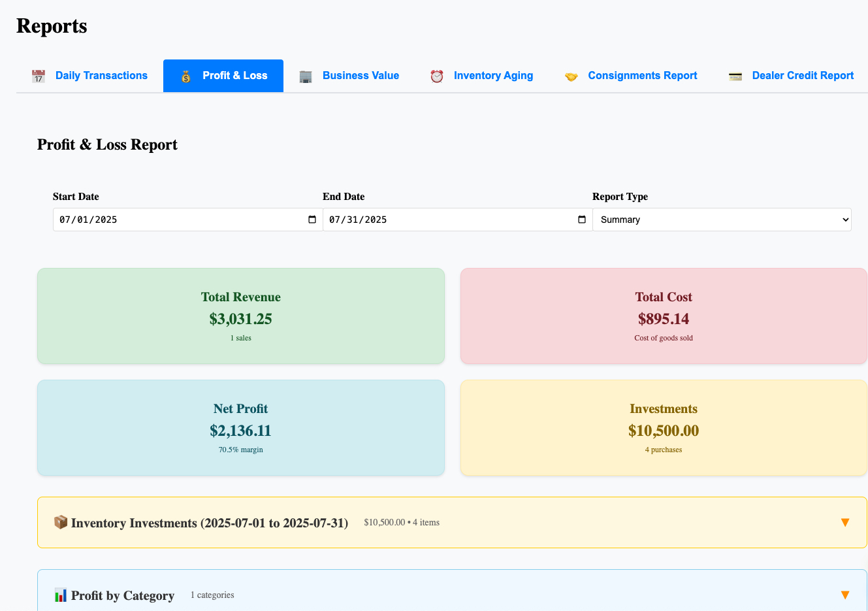Click the "$895.14" cost amount
The height and width of the screenshot is (611, 868).
pos(664,319)
